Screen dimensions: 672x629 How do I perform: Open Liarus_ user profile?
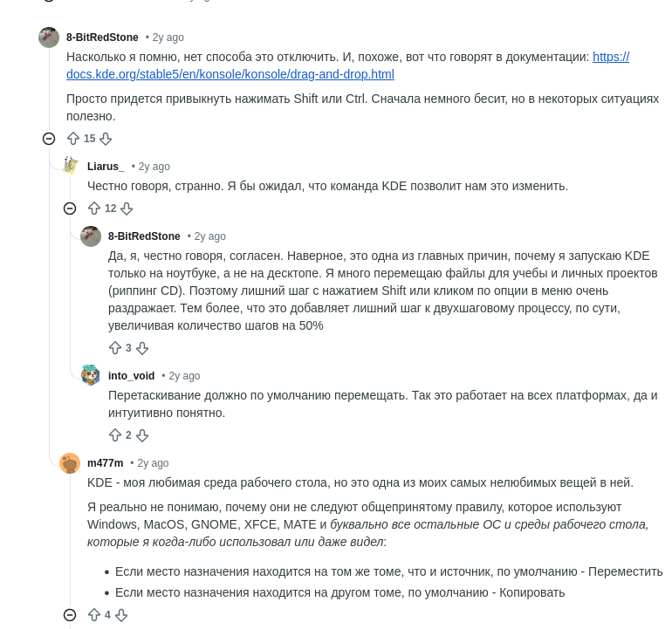coord(106,167)
